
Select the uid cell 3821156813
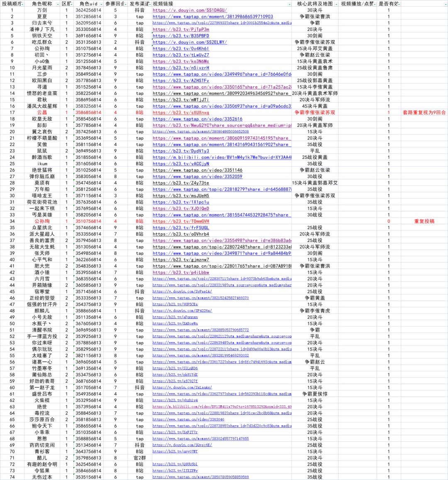88,356
